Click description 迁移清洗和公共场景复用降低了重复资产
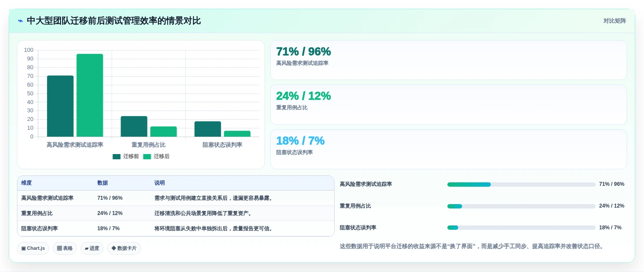 click(203, 213)
